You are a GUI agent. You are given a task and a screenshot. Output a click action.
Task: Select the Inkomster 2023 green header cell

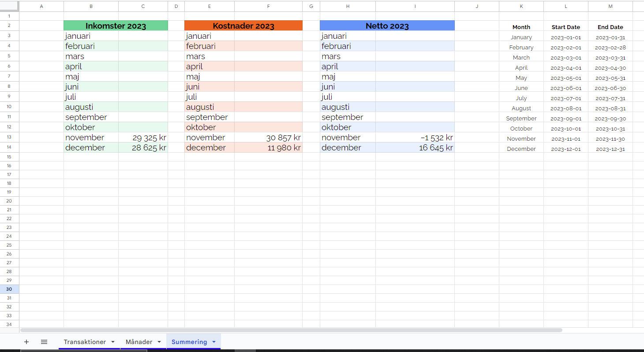tap(116, 26)
